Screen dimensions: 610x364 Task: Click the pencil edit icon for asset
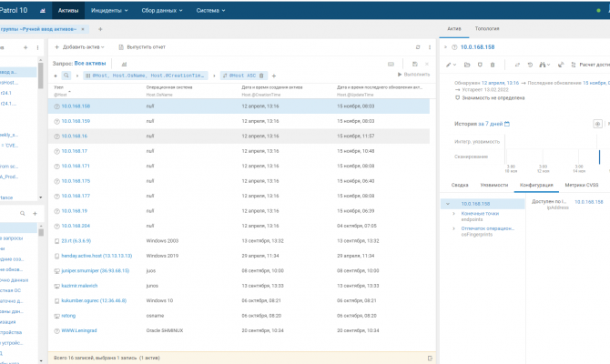pos(449,65)
